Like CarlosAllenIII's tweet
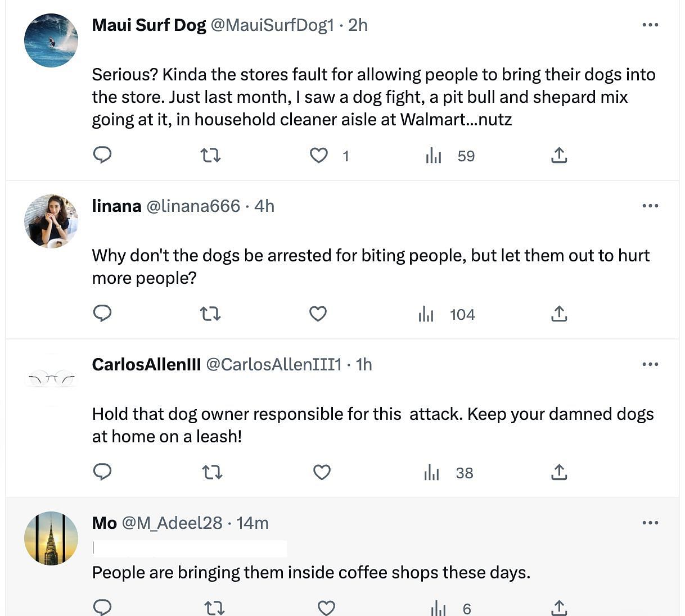This screenshot has height=616, width=685. point(322,472)
